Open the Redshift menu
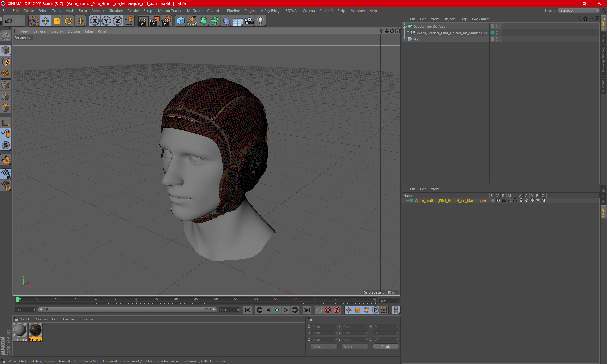The height and width of the screenshot is (364, 607). point(326,11)
